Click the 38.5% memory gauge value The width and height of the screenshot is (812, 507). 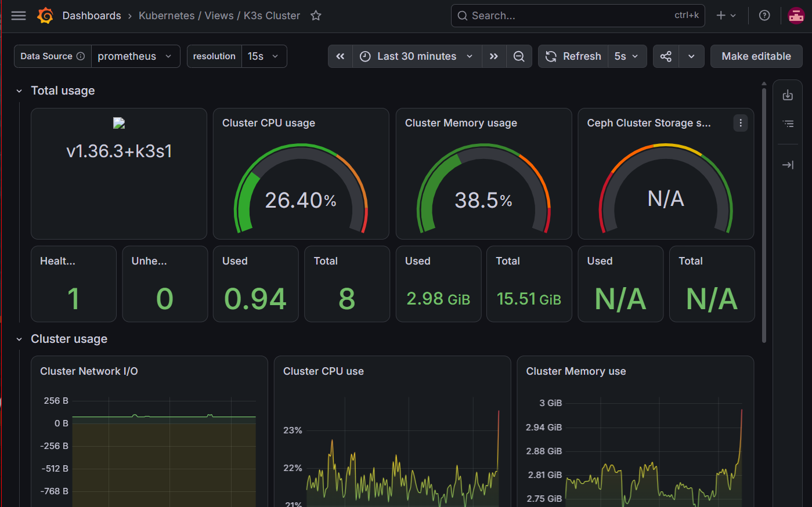483,200
